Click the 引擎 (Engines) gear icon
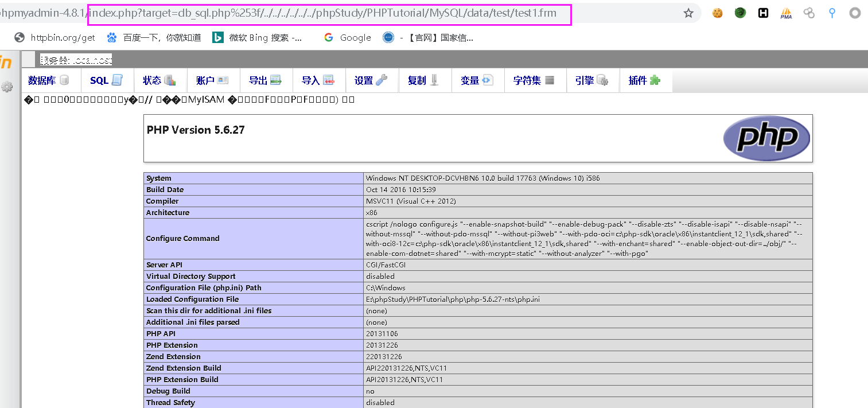Screen dimensions: 868x408 click(x=602, y=80)
